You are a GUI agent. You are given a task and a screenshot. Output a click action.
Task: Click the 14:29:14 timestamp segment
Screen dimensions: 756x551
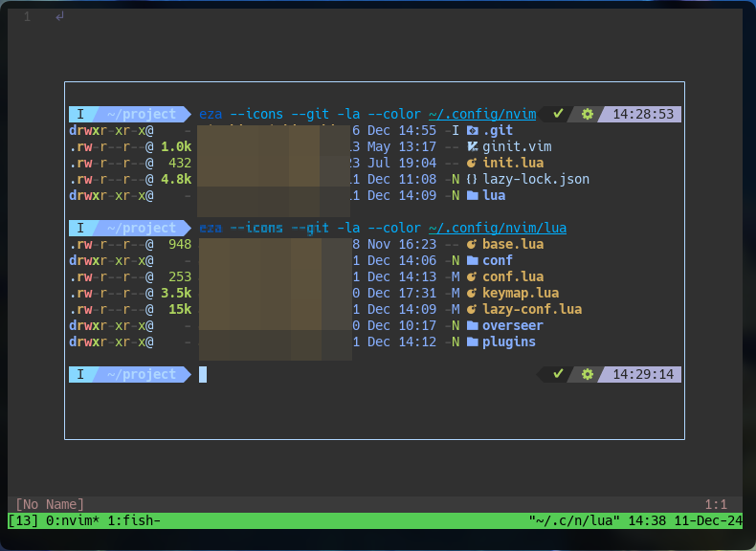[x=643, y=375]
